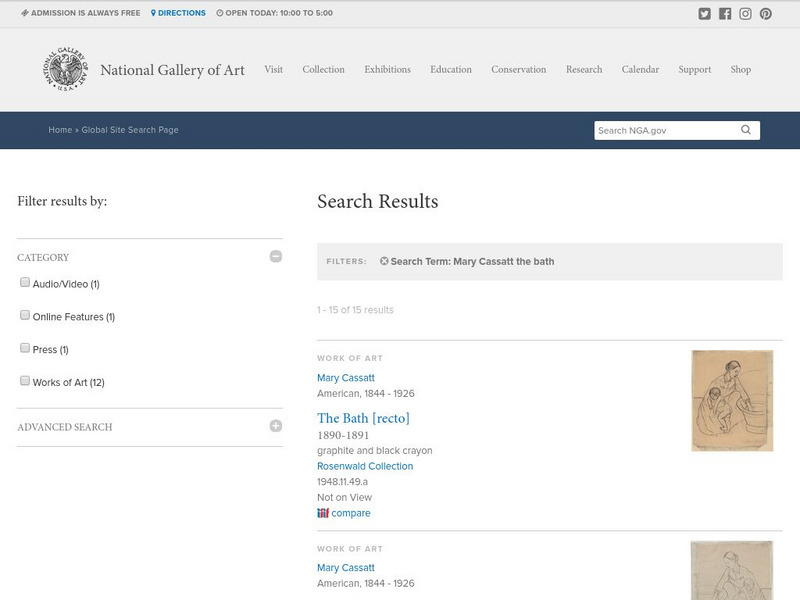The width and height of the screenshot is (800, 600).
Task: Expand the Advanced Search section
Action: pos(276,426)
